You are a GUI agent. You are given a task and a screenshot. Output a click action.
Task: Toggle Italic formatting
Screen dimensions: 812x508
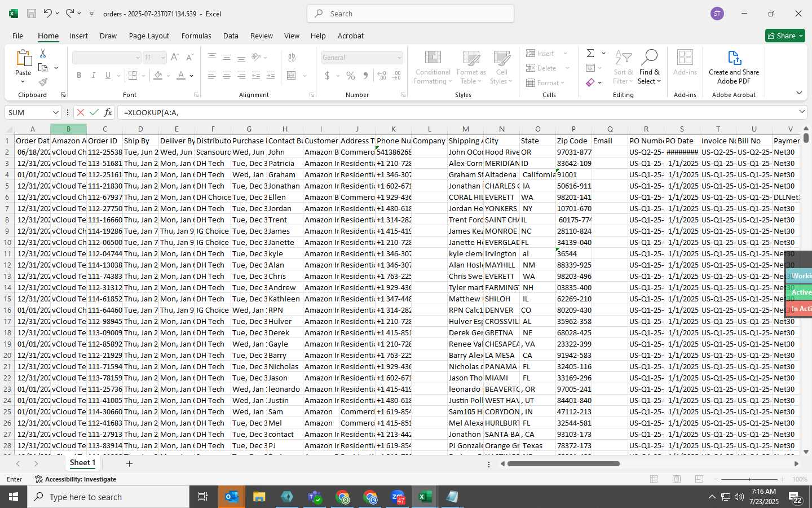94,75
